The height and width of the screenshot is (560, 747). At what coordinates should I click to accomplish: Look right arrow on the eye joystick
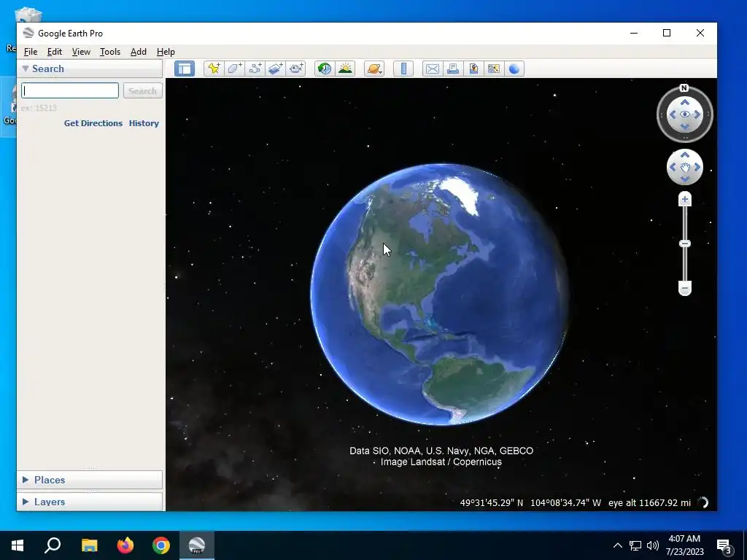coord(697,114)
